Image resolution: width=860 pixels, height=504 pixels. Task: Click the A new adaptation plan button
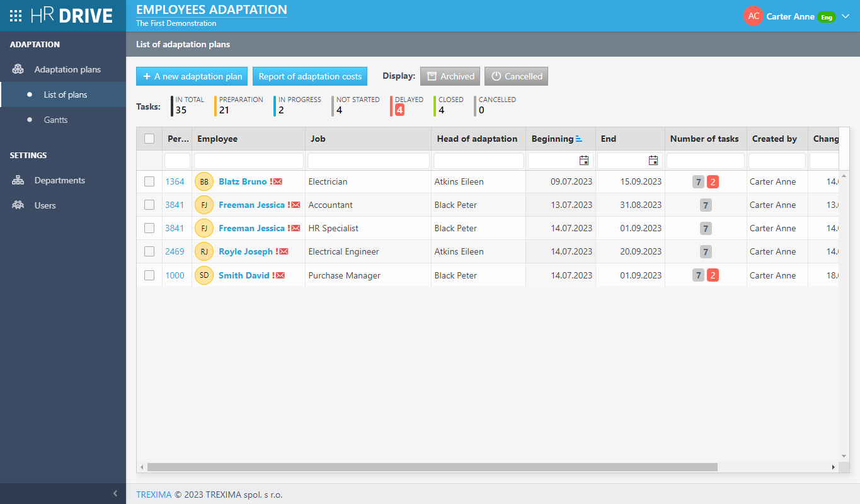pyautogui.click(x=192, y=76)
